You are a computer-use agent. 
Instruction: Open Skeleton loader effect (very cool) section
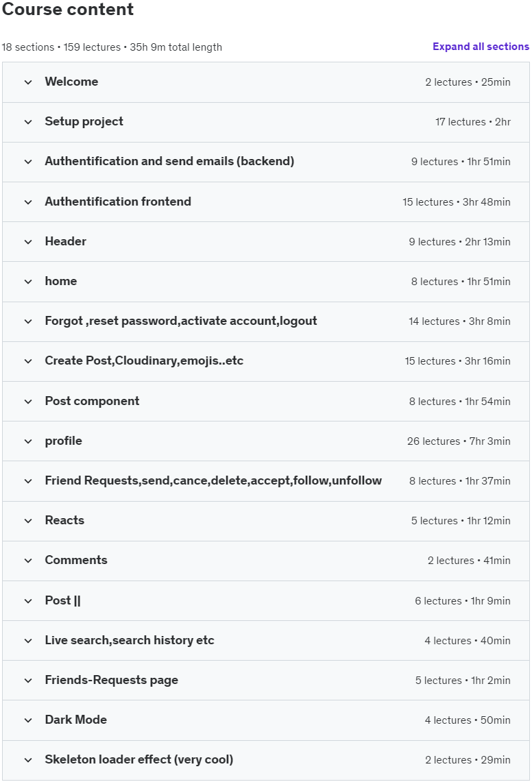[138, 759]
